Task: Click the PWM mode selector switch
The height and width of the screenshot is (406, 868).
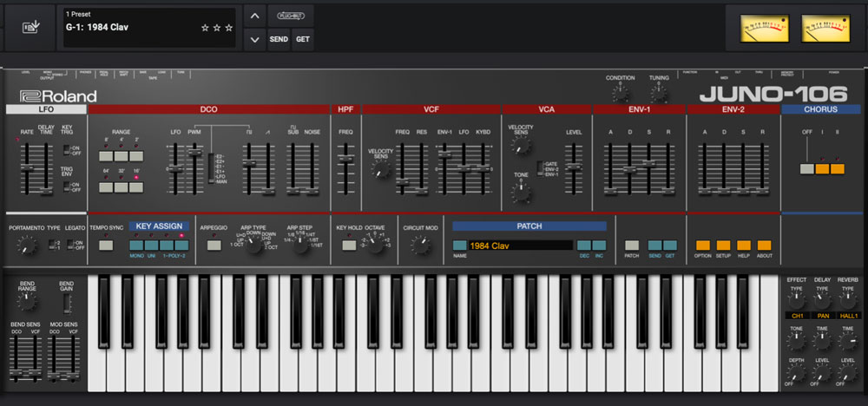Action: [212, 168]
